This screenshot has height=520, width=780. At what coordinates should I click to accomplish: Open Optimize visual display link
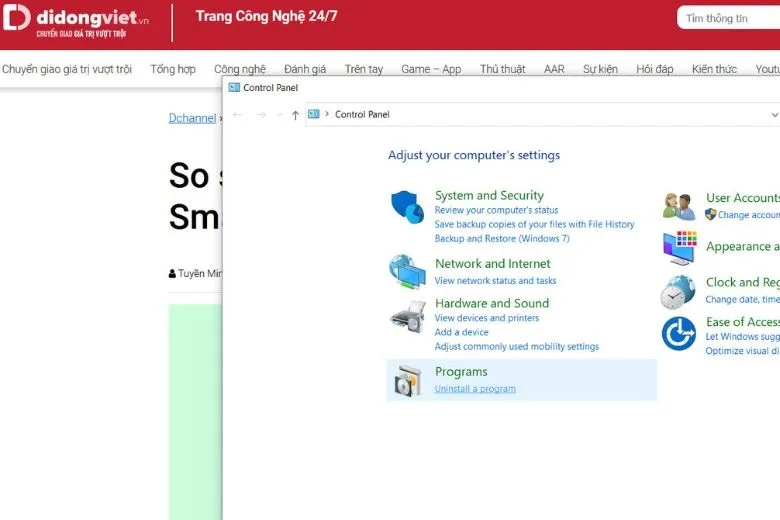pyautogui.click(x=742, y=351)
